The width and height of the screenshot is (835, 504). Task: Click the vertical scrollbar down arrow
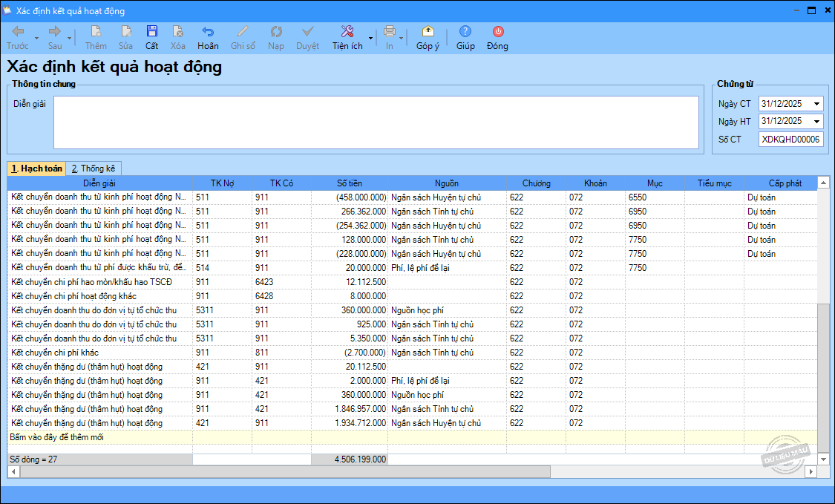tap(823, 459)
